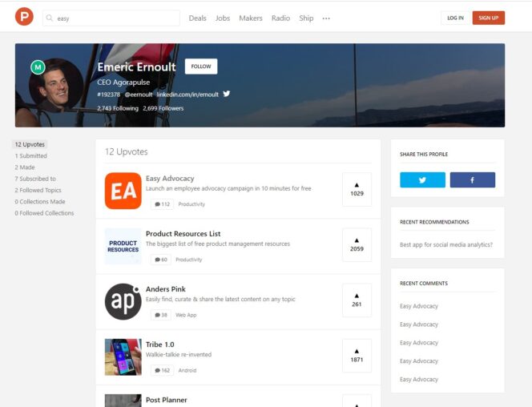Image resolution: width=532 pixels, height=407 pixels.
Task: Select the 2 Followed Topics tab
Action: tap(38, 190)
